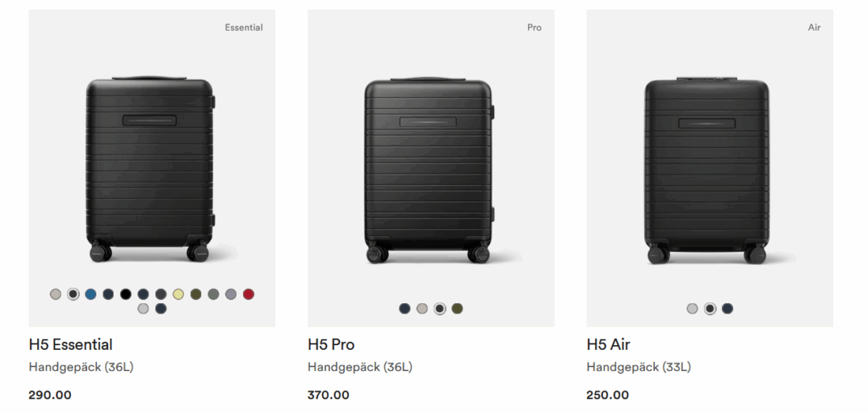868x413 pixels.
Task: Select the pure black swatch for H5 Essential
Action: [x=125, y=294]
